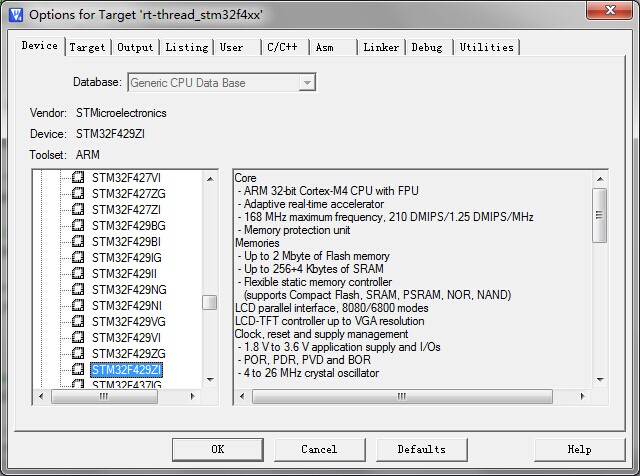The image size is (640, 476).
Task: Click the Keil uVision icon in title bar
Action: pos(16,15)
